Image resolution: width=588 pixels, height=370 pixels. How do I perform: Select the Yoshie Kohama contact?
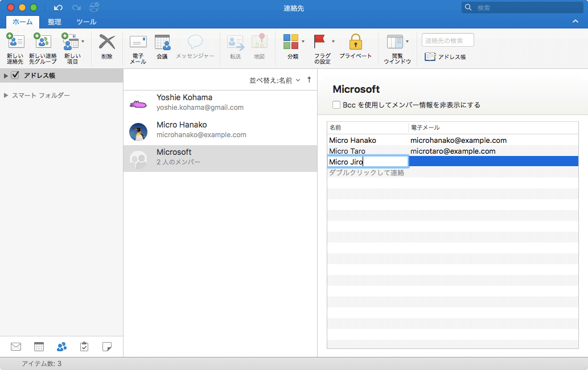point(220,104)
